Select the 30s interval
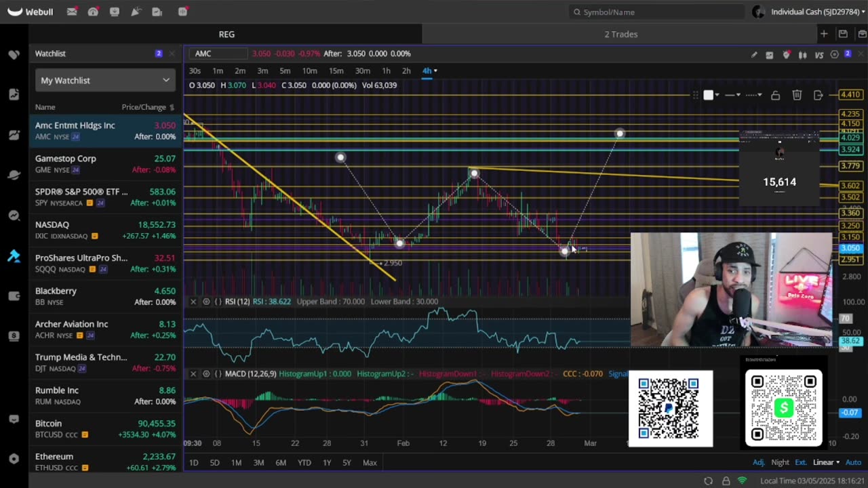868x488 pixels. 195,70
